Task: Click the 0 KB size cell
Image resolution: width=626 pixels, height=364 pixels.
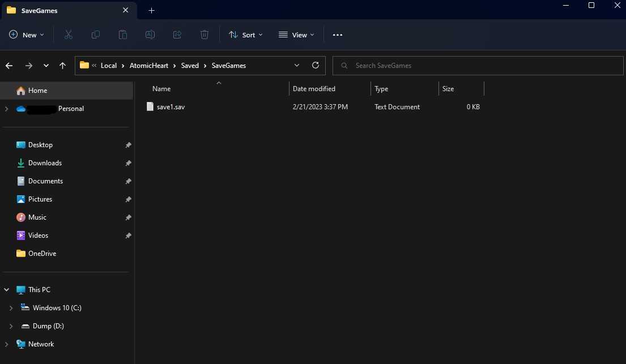Action: point(473,107)
